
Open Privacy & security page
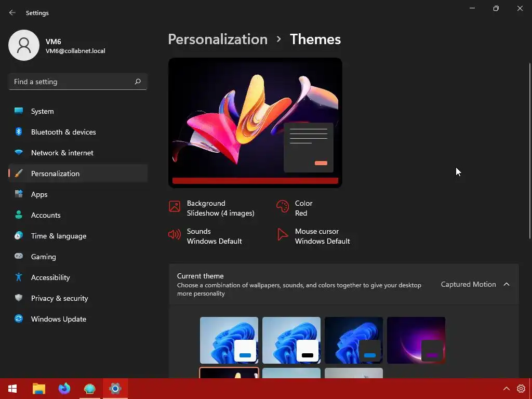click(78, 298)
